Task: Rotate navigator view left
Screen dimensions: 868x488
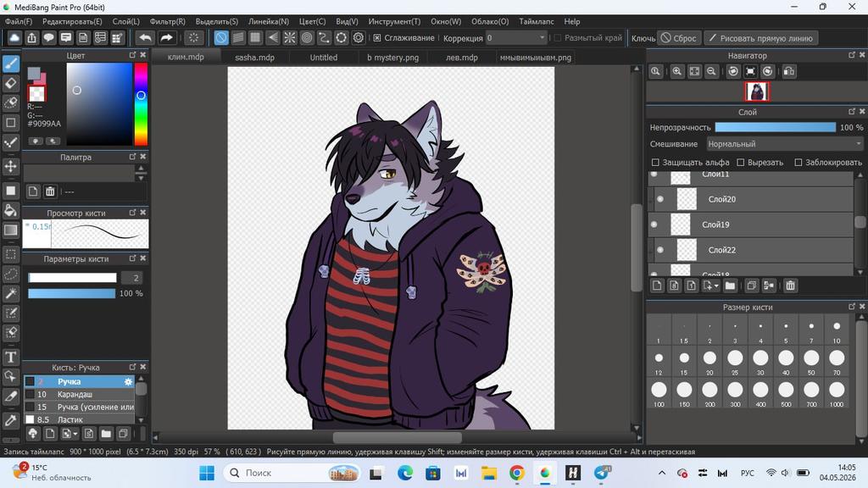Action: click(x=733, y=71)
